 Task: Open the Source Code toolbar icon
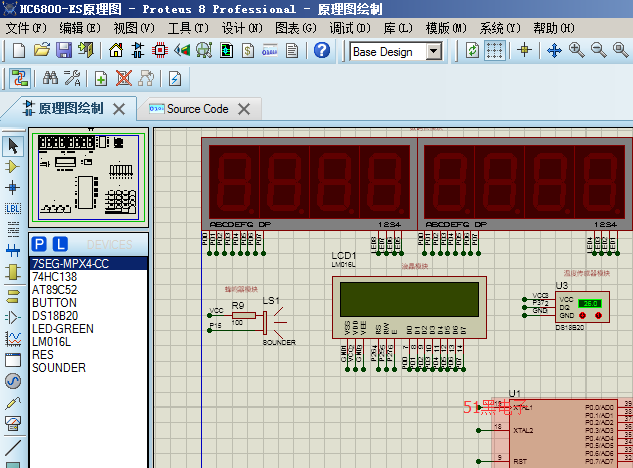pos(270,50)
